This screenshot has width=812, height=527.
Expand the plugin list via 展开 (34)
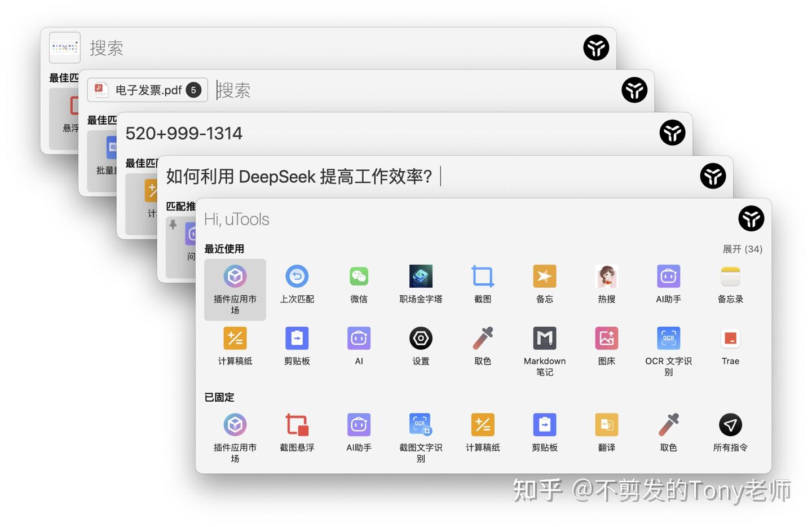742,249
